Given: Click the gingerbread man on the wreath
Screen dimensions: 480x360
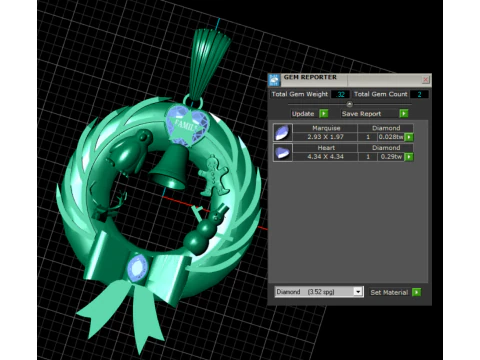Looking at the screenshot, I should (x=213, y=176).
